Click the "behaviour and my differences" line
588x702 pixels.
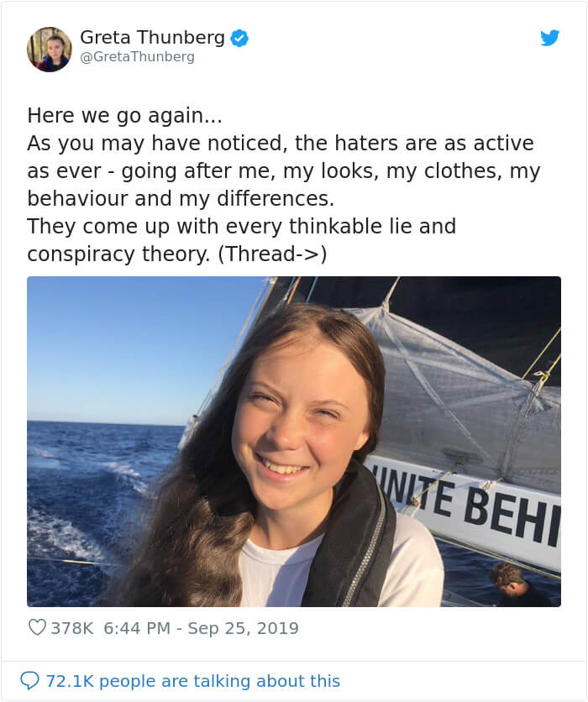[x=181, y=198]
